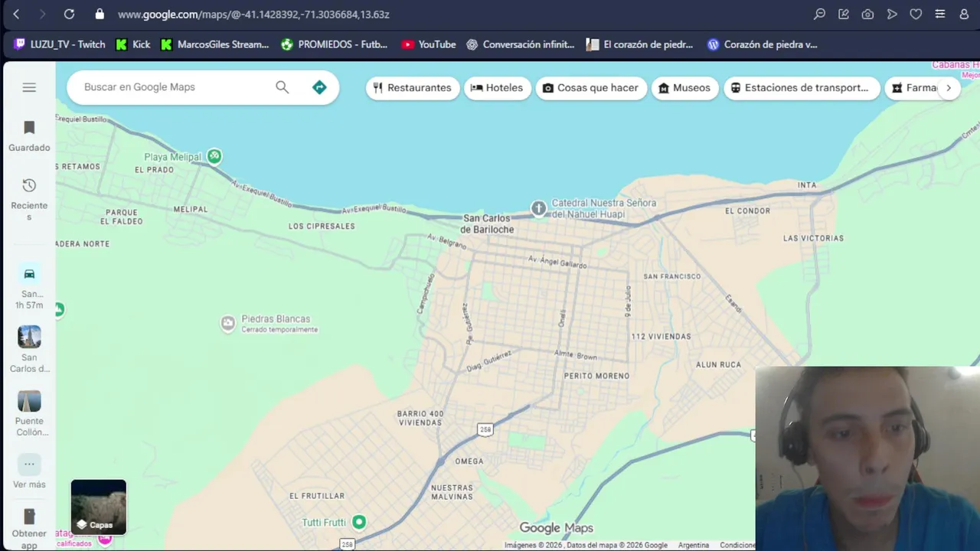Click the browser search magnifier toolbar icon
This screenshot has width=980, height=551.
coord(819,14)
